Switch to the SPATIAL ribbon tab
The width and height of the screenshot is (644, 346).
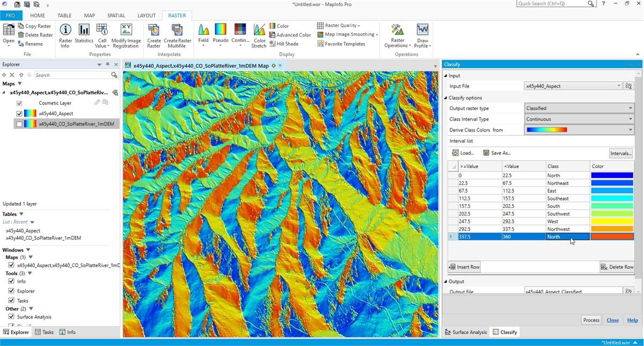point(116,16)
